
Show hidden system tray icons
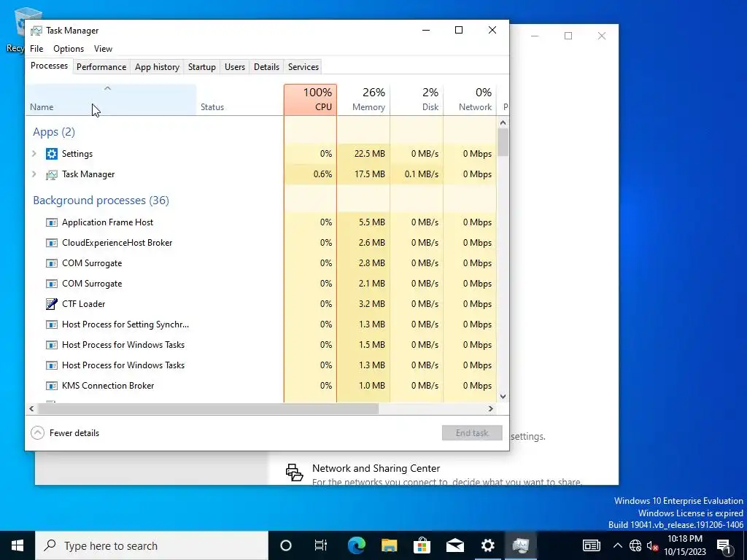pos(617,545)
